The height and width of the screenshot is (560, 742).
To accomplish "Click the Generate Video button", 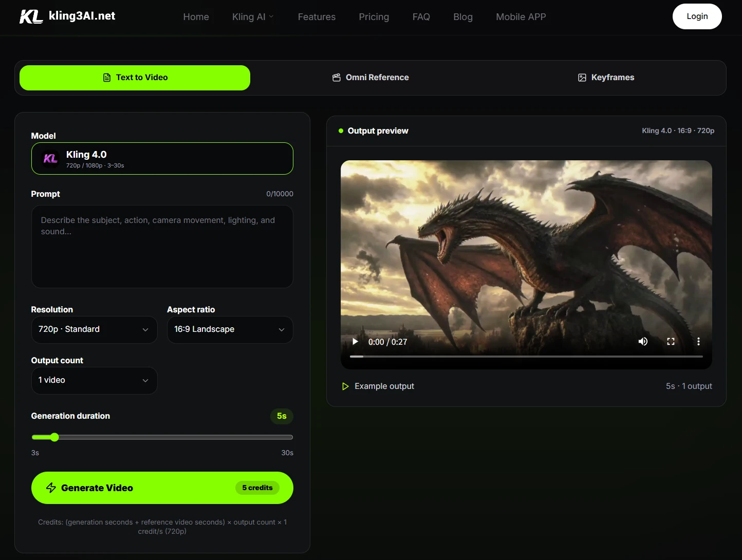I will tap(162, 488).
